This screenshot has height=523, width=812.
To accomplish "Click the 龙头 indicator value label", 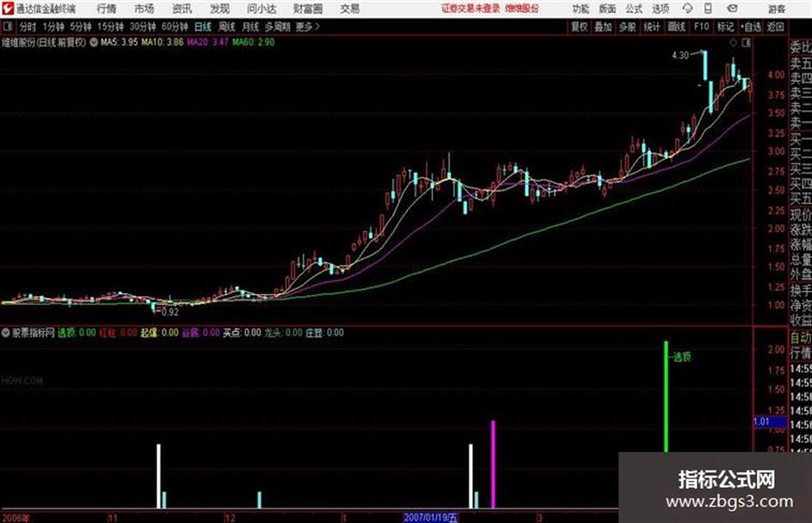I will [x=284, y=333].
